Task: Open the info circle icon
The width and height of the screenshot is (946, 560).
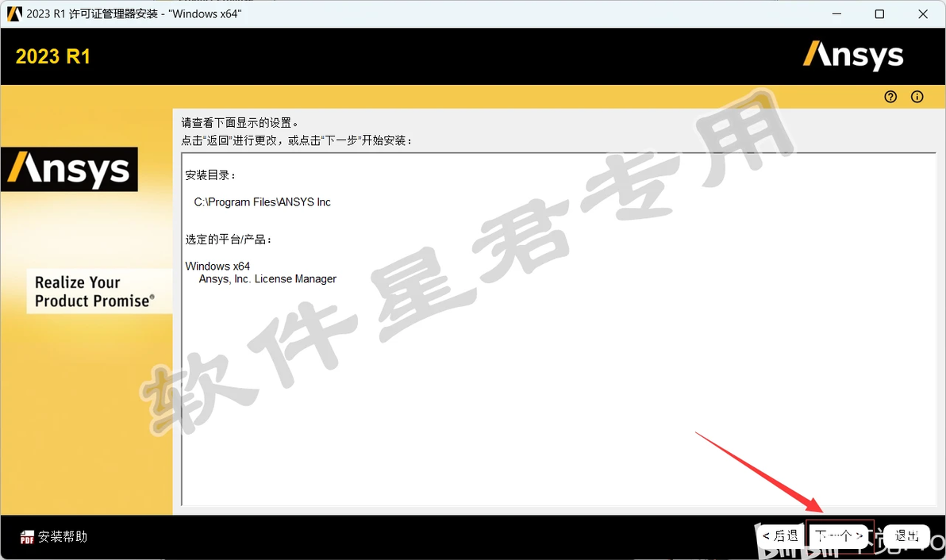Action: coord(917,97)
